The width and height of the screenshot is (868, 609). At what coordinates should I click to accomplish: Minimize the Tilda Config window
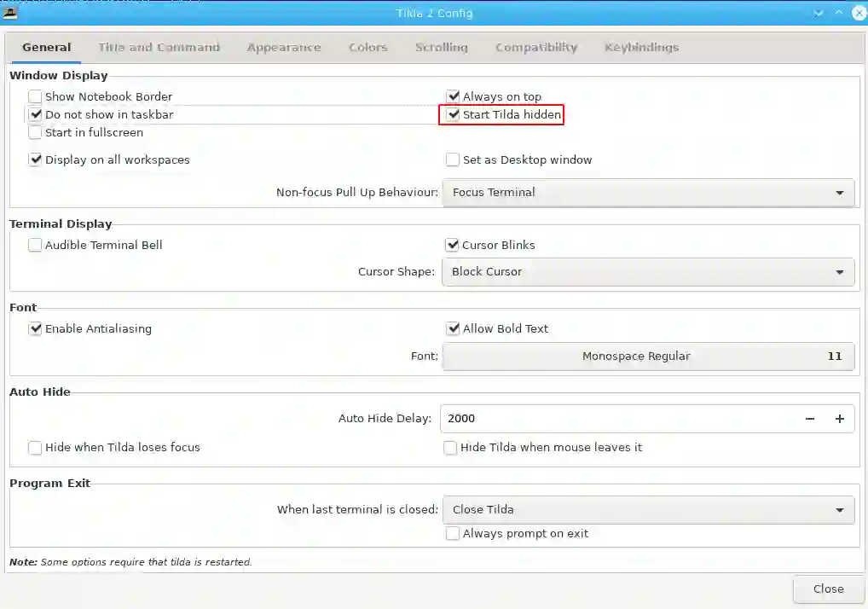tap(819, 13)
